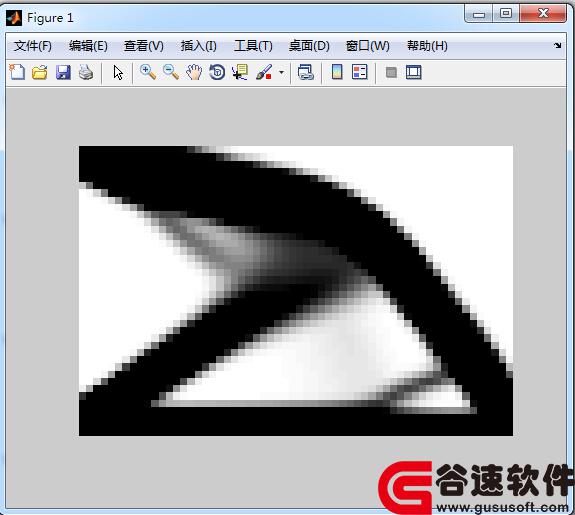Select the Pan hand tool
575x515 pixels.
[194, 72]
